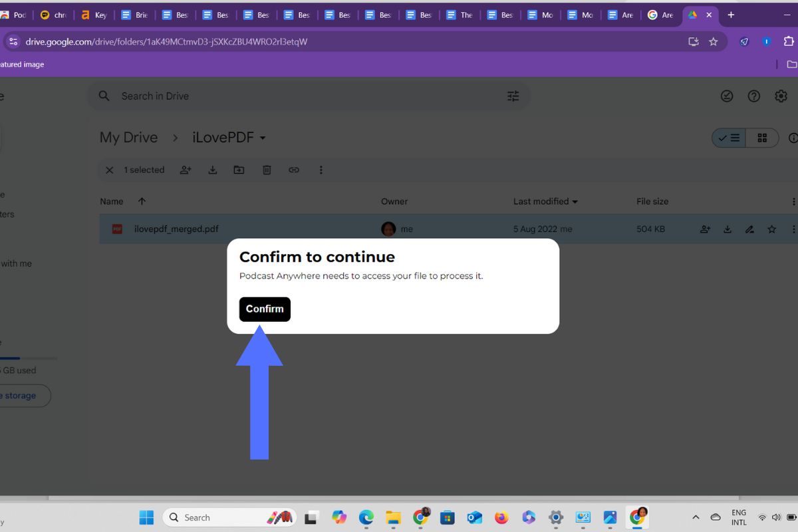Select the ilovepdf_merged.pdf file name
The height and width of the screenshot is (532, 798).
(x=176, y=229)
